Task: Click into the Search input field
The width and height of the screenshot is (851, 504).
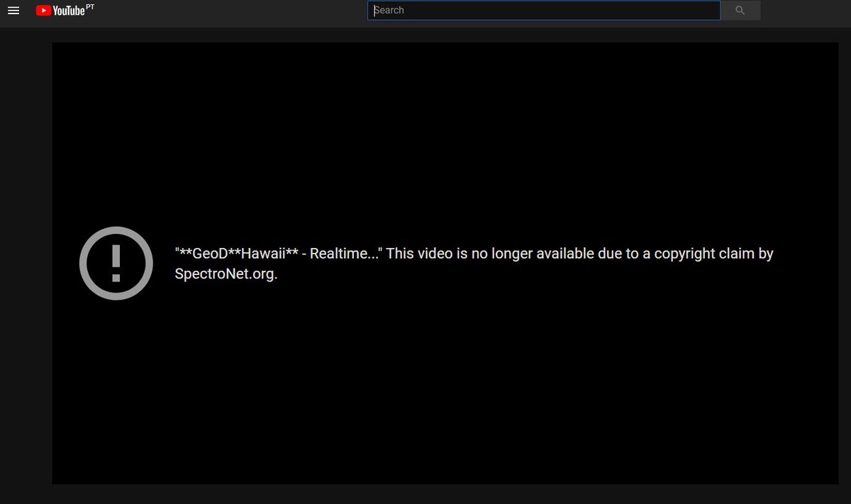Action: coord(544,11)
